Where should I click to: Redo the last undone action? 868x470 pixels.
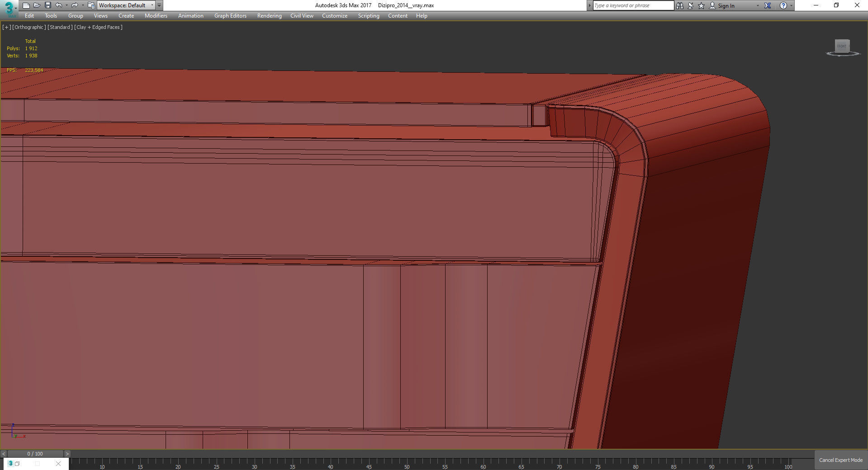pos(75,5)
